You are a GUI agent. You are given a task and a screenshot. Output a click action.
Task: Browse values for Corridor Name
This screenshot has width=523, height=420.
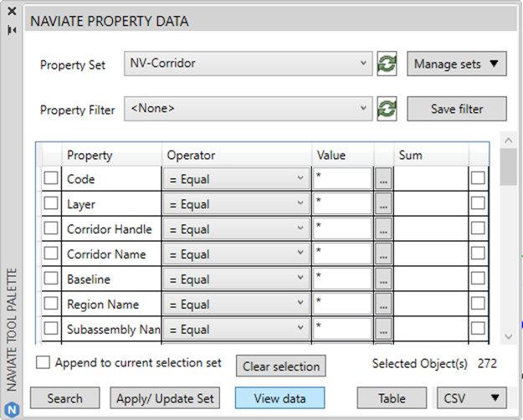point(383,254)
